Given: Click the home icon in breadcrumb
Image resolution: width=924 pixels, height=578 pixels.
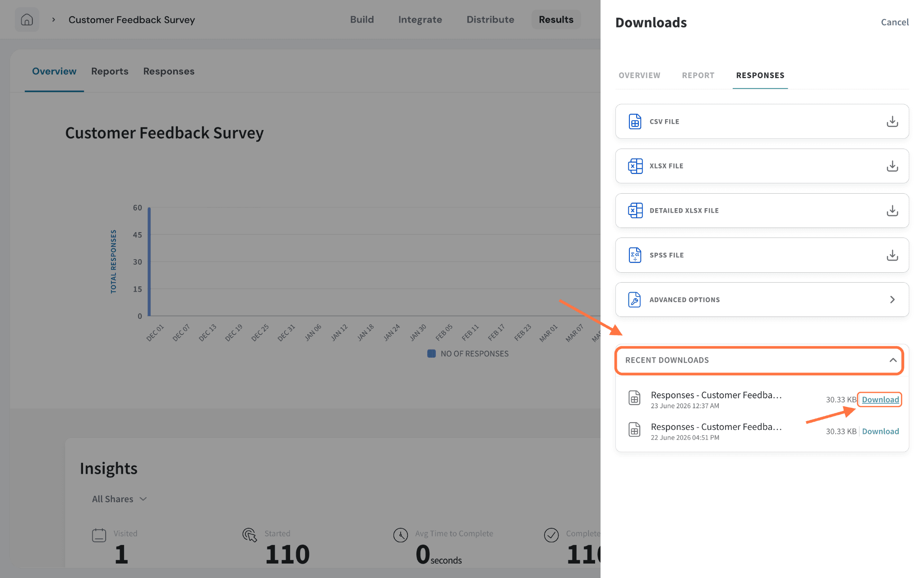Looking at the screenshot, I should [27, 19].
